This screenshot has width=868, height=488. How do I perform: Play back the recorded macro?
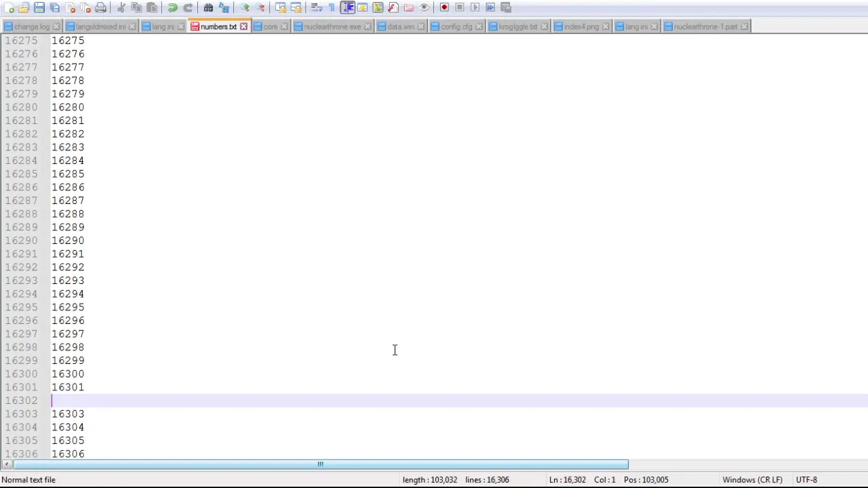click(x=475, y=7)
